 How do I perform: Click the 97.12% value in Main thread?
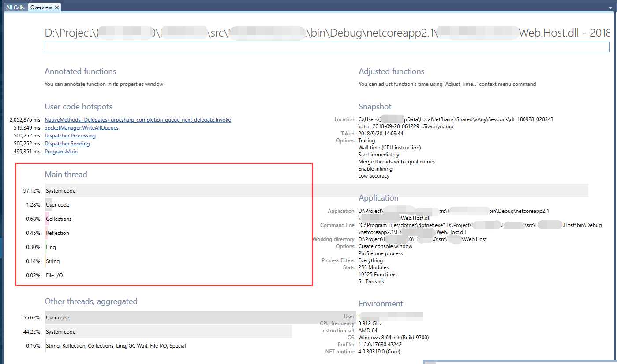pos(32,191)
